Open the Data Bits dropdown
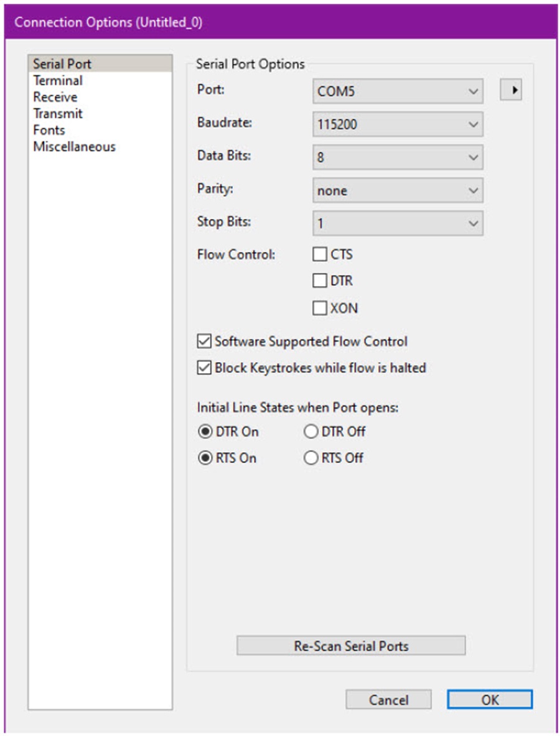The height and width of the screenshot is (736, 560). click(x=398, y=157)
